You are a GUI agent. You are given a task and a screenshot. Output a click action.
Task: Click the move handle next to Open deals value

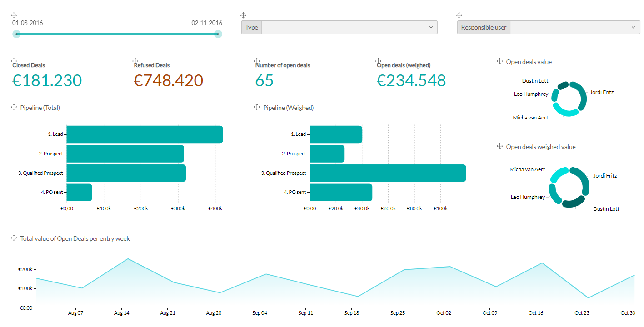499,61
